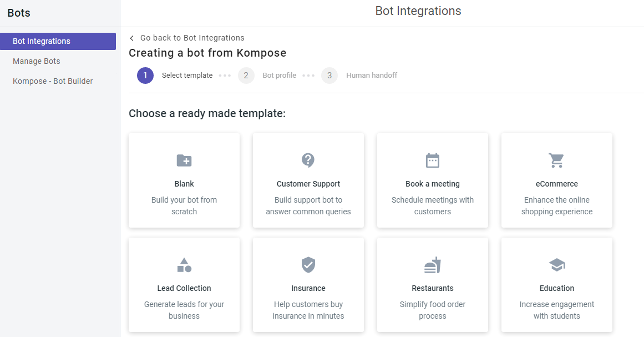Click the eCommerce shopping cart icon
This screenshot has width=644, height=337.
tap(557, 160)
